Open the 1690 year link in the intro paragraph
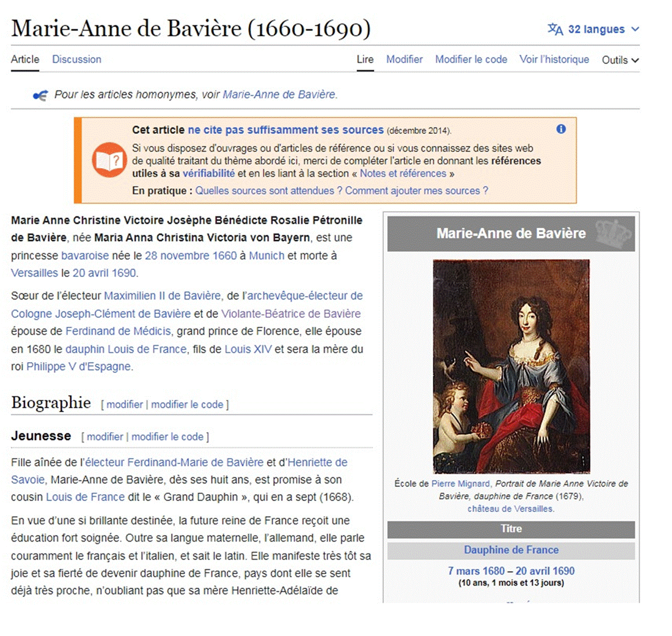Image resolution: width=672 pixels, height=636 pixels. click(x=124, y=273)
